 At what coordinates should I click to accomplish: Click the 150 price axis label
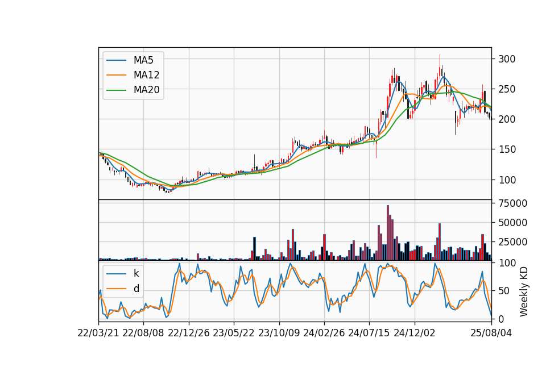pyautogui.click(x=507, y=149)
